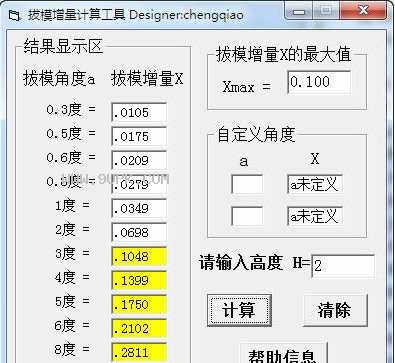The height and width of the screenshot is (363, 395).
Task: Click the 拔模增量X column header text
Action: tap(147, 79)
